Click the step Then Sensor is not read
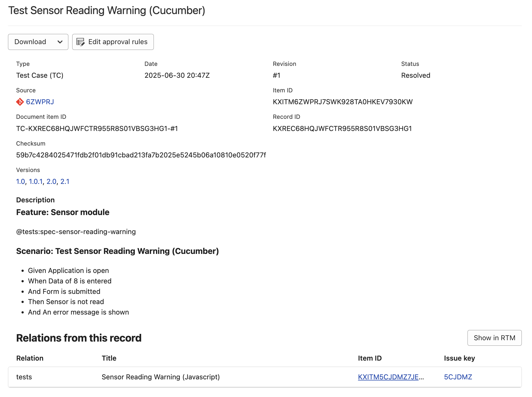 [x=66, y=302]
